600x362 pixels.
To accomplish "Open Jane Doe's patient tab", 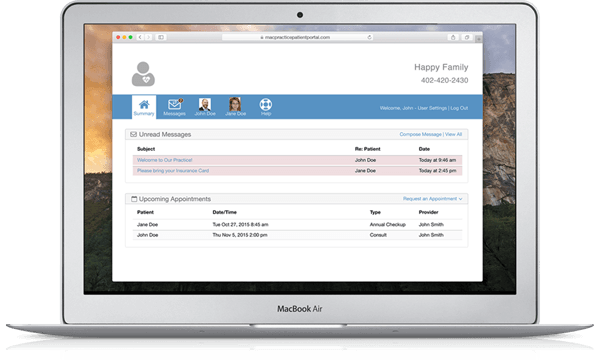I will click(x=235, y=107).
